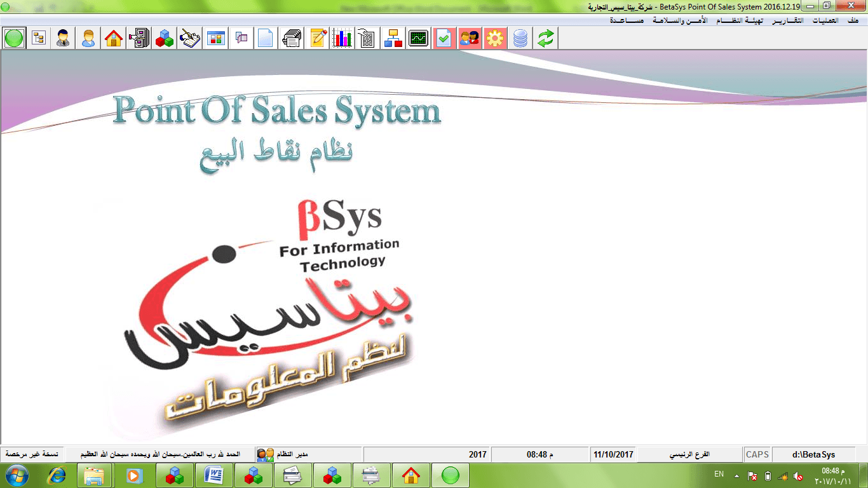Open Windows Media Player from the taskbar

tap(134, 475)
